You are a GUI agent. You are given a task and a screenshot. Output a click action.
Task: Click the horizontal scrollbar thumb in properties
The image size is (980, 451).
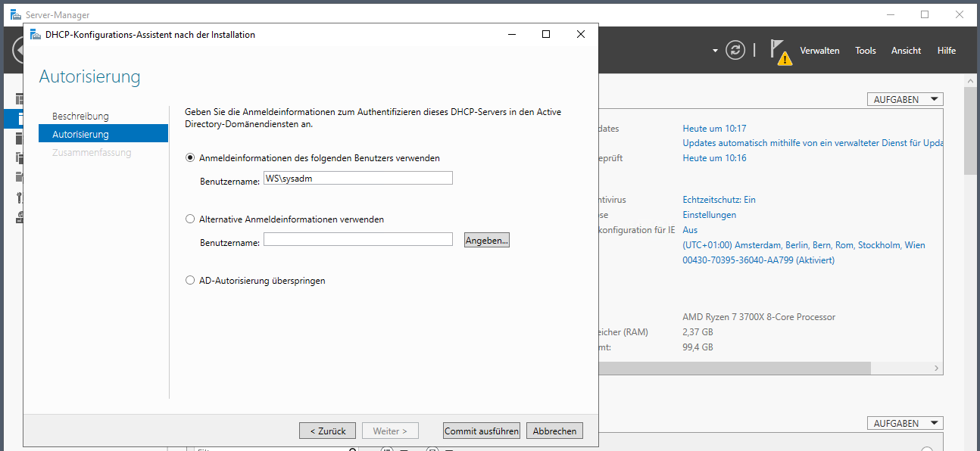pos(735,368)
